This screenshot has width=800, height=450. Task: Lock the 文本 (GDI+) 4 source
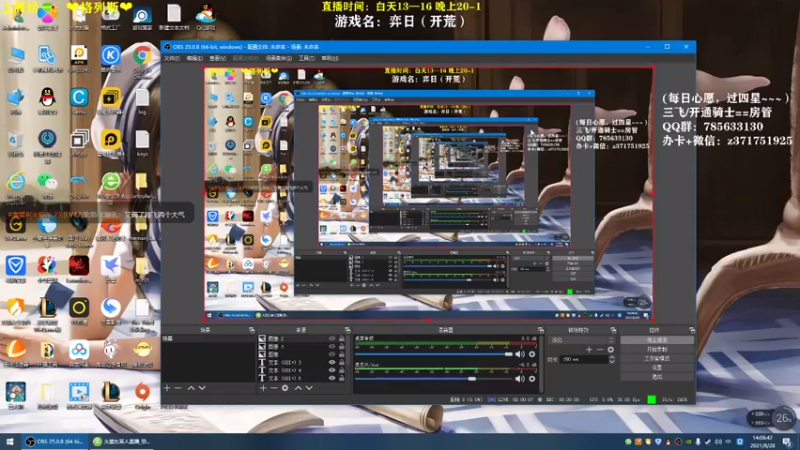[342, 370]
